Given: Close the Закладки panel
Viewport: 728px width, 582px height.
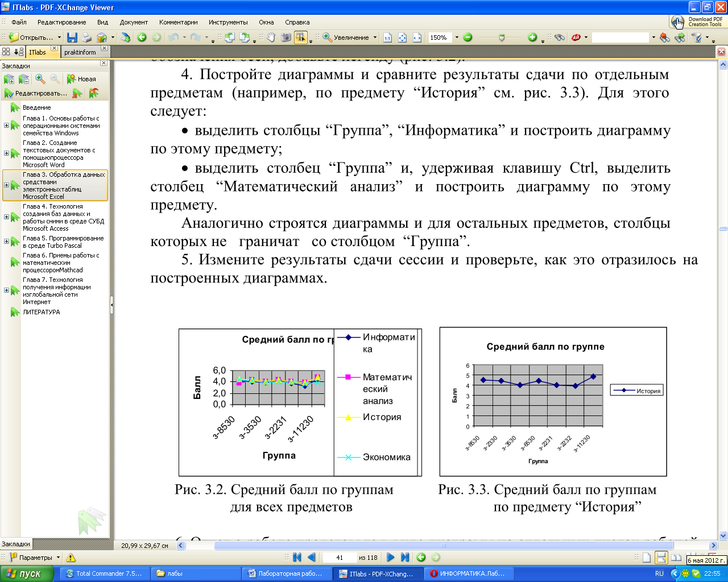Looking at the screenshot, I should [104, 64].
